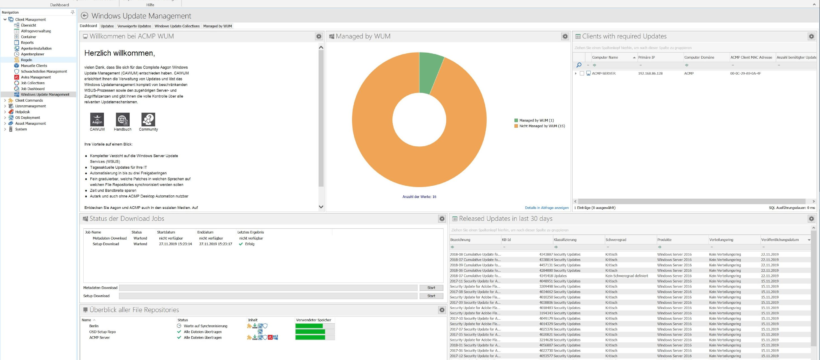Image resolution: width=820 pixels, height=360 pixels.
Task: Click the back arrow beside Windows Update Management
Action: click(x=84, y=16)
